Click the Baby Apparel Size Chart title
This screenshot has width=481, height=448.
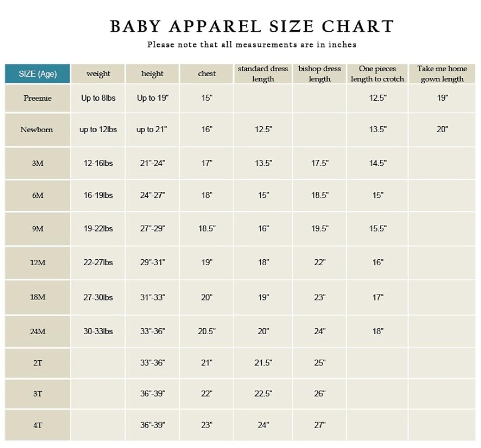[252, 26]
